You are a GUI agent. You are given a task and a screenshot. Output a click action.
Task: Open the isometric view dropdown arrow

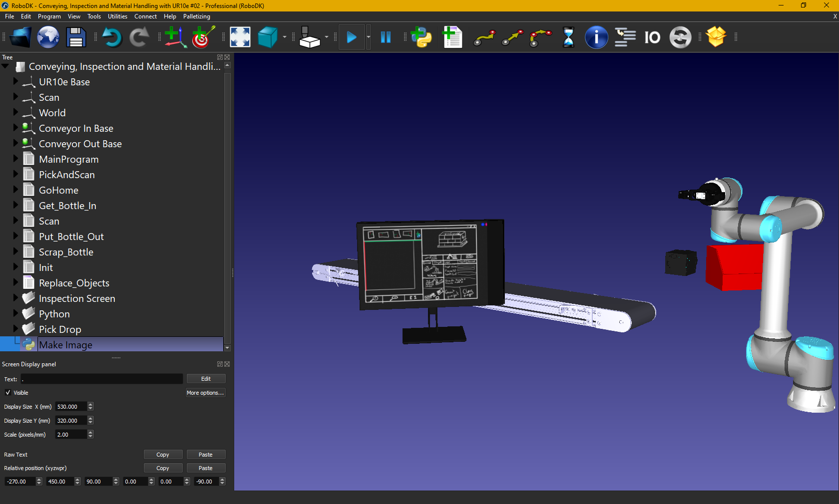pyautogui.click(x=285, y=37)
